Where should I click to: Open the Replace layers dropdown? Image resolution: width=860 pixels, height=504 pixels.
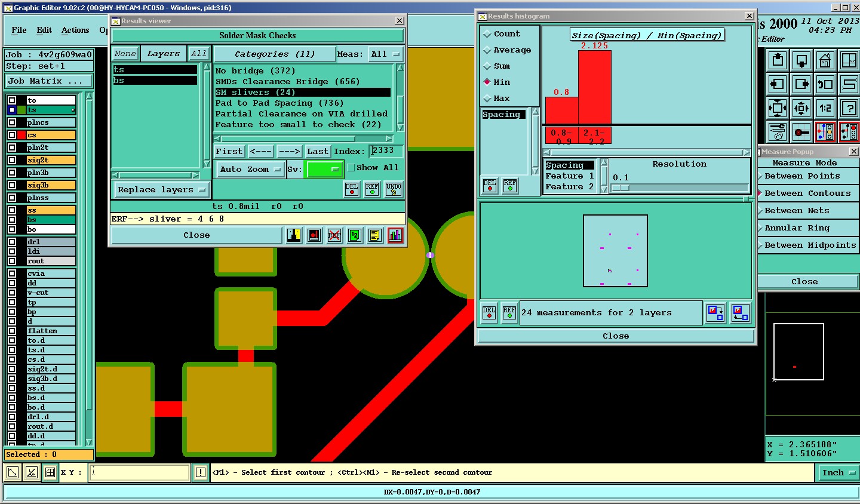pos(161,190)
